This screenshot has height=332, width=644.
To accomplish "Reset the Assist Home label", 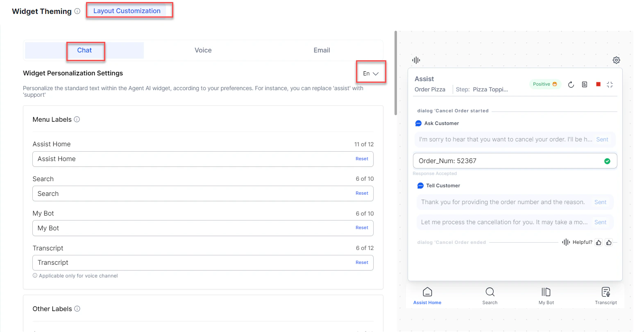I will [x=362, y=159].
